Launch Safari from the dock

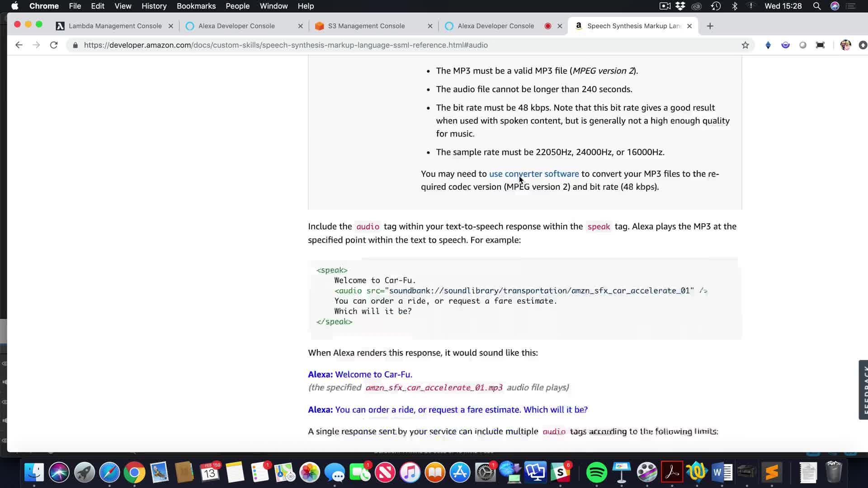click(109, 473)
